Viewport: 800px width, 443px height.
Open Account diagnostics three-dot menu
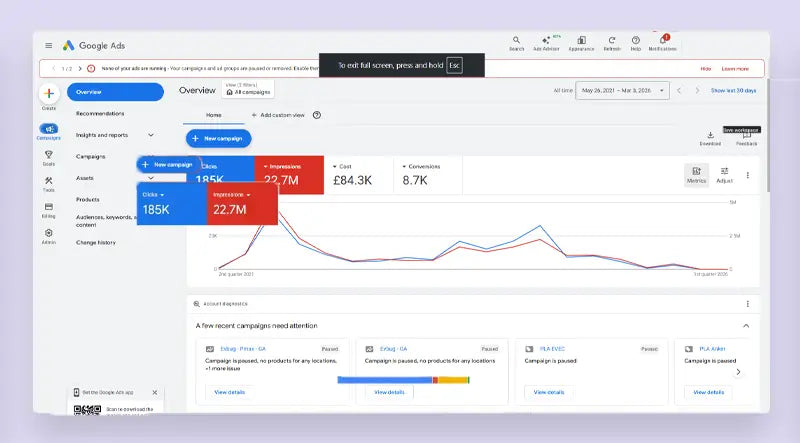(x=748, y=304)
